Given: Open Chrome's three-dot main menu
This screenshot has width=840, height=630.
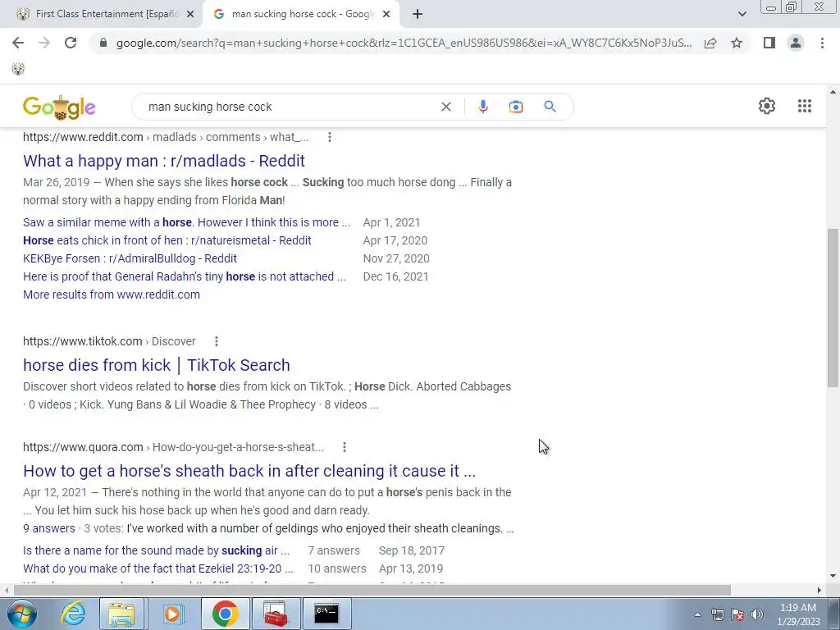Looking at the screenshot, I should coord(822,43).
